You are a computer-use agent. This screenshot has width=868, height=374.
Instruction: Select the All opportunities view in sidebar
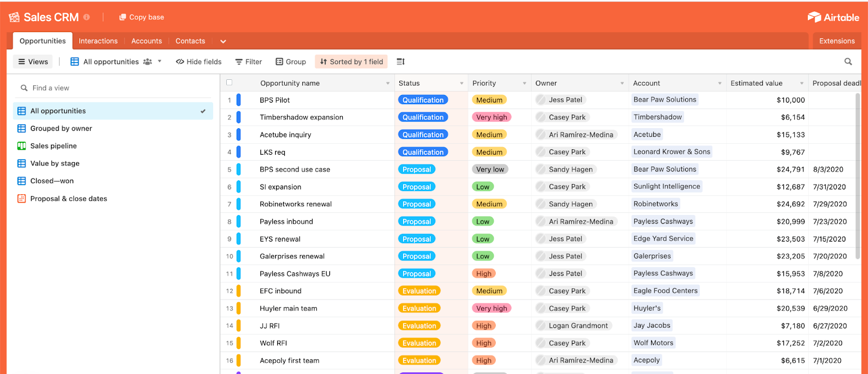pos(113,111)
